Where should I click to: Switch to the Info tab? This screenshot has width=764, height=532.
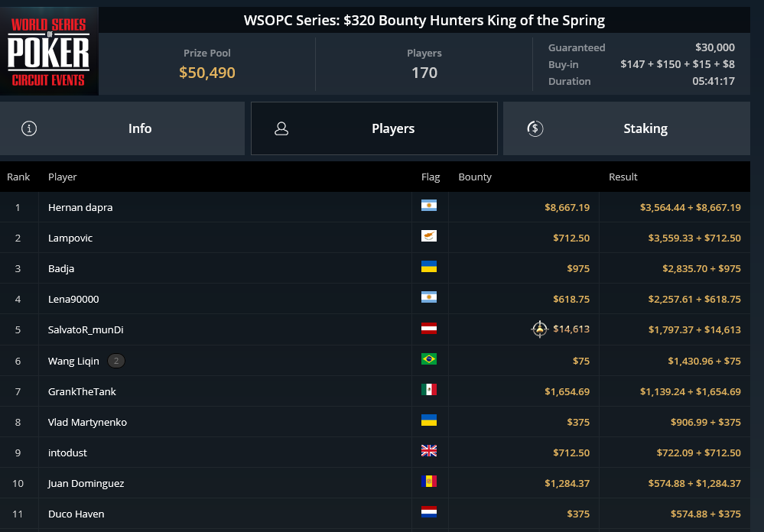(x=122, y=128)
